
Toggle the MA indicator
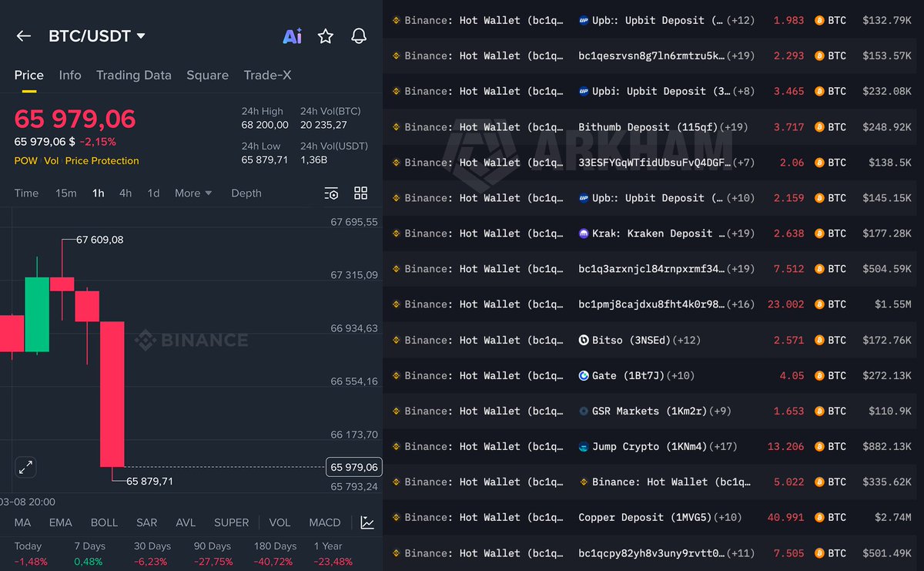[22, 522]
